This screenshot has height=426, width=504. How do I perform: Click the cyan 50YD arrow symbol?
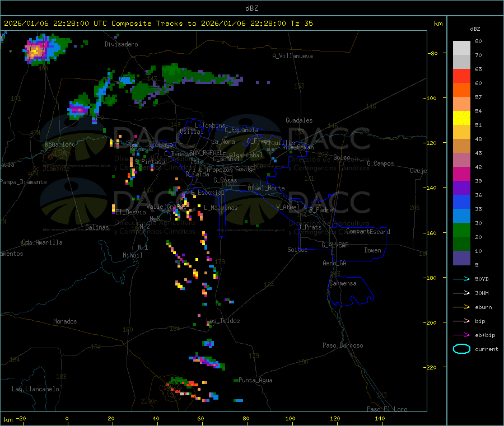(x=461, y=279)
